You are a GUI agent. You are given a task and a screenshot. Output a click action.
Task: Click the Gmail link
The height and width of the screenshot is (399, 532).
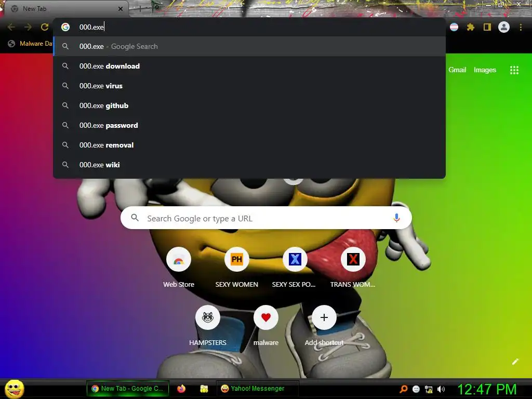click(x=457, y=70)
